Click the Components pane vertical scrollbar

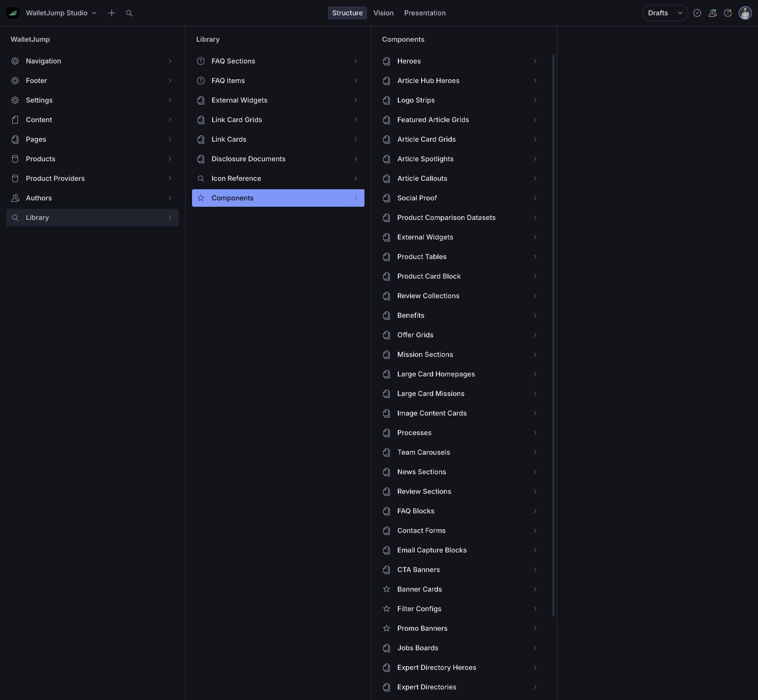point(553,335)
